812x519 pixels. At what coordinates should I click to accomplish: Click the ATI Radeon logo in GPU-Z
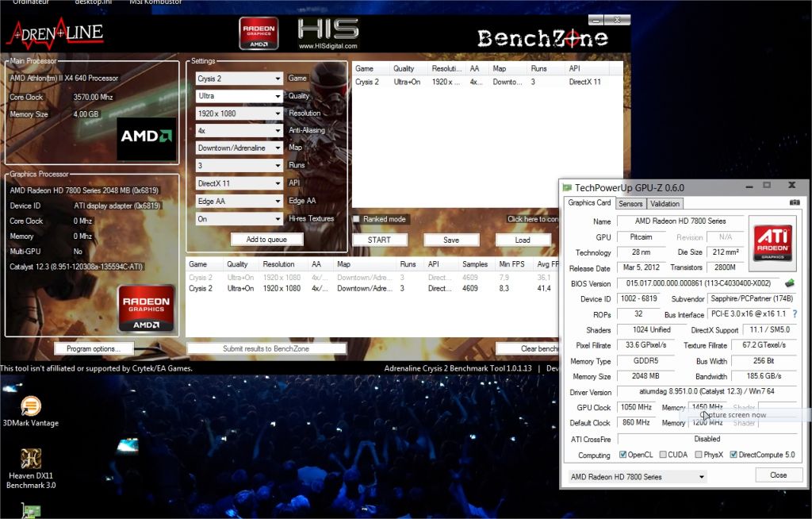(x=772, y=243)
